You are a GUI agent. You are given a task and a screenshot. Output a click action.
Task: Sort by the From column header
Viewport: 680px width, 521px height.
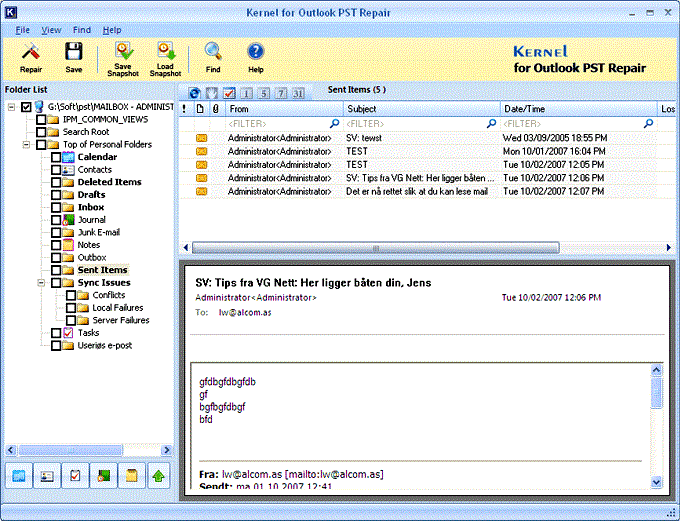pos(284,109)
